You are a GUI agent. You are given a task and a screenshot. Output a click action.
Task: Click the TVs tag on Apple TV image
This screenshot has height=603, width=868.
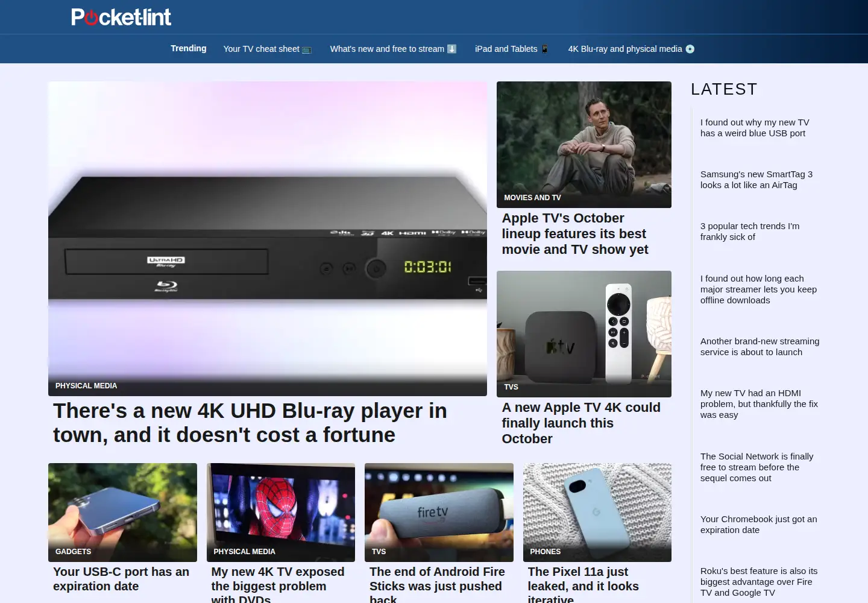[x=511, y=387]
